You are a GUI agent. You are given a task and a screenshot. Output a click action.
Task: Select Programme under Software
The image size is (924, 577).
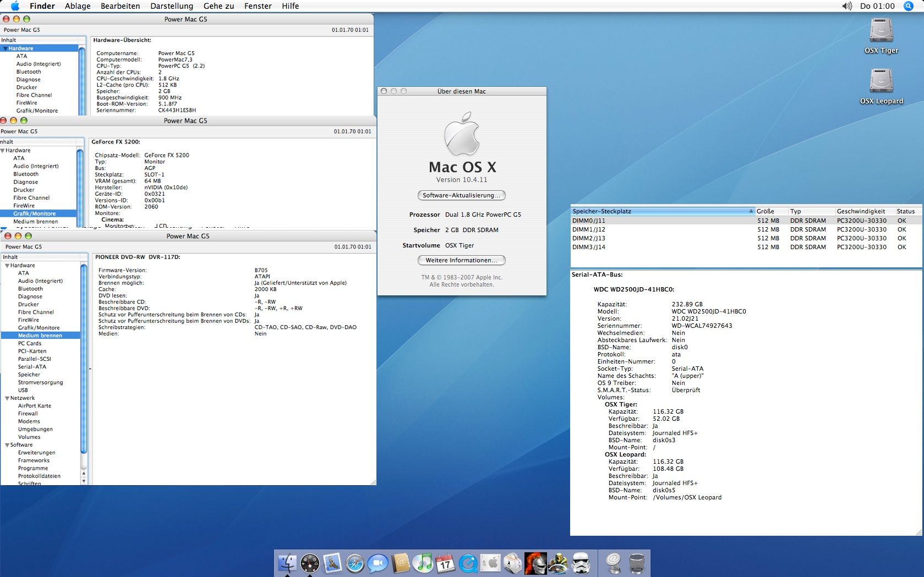point(32,469)
